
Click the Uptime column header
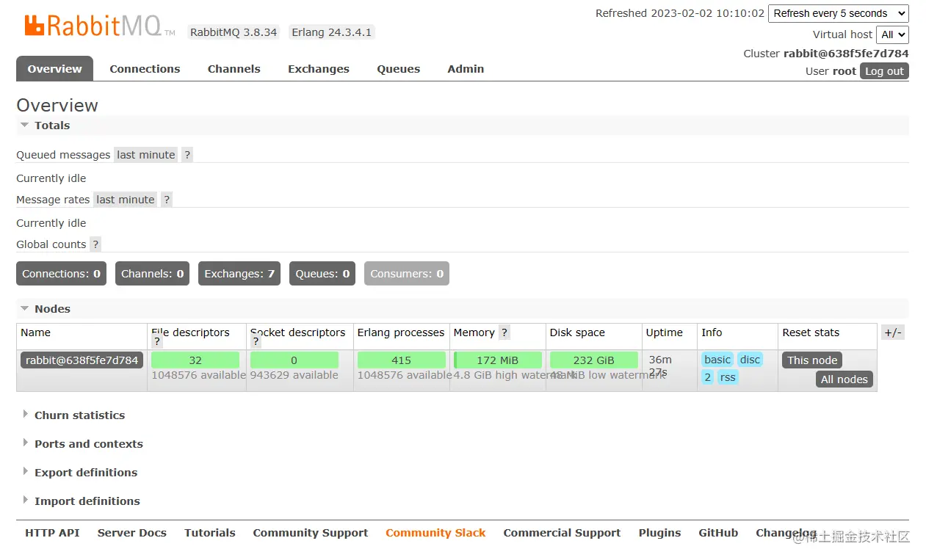[665, 332]
